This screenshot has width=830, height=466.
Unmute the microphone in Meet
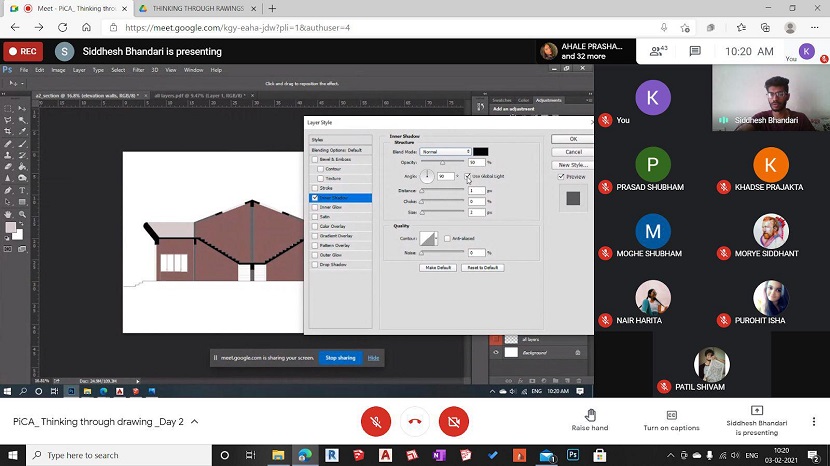(x=376, y=422)
